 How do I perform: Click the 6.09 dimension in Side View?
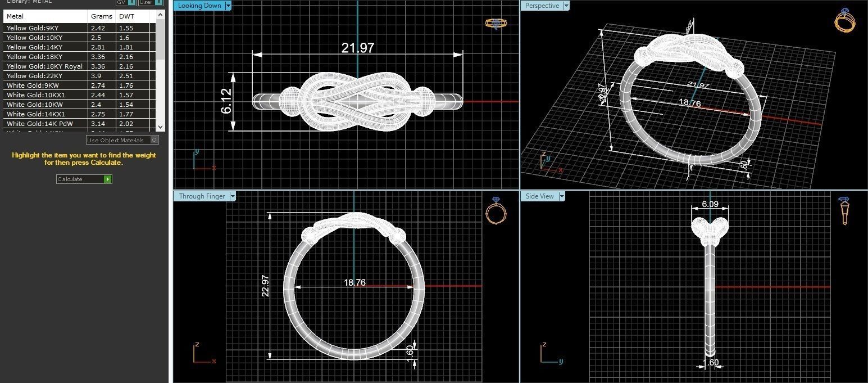coord(710,204)
